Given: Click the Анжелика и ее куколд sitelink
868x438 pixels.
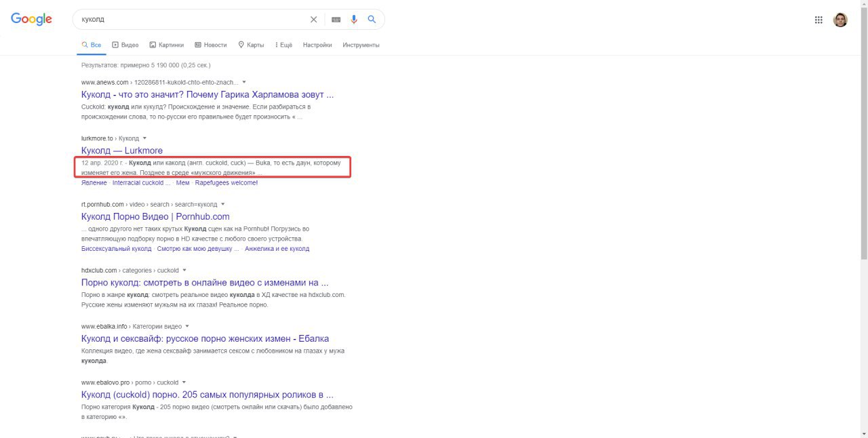Looking at the screenshot, I should (x=277, y=248).
